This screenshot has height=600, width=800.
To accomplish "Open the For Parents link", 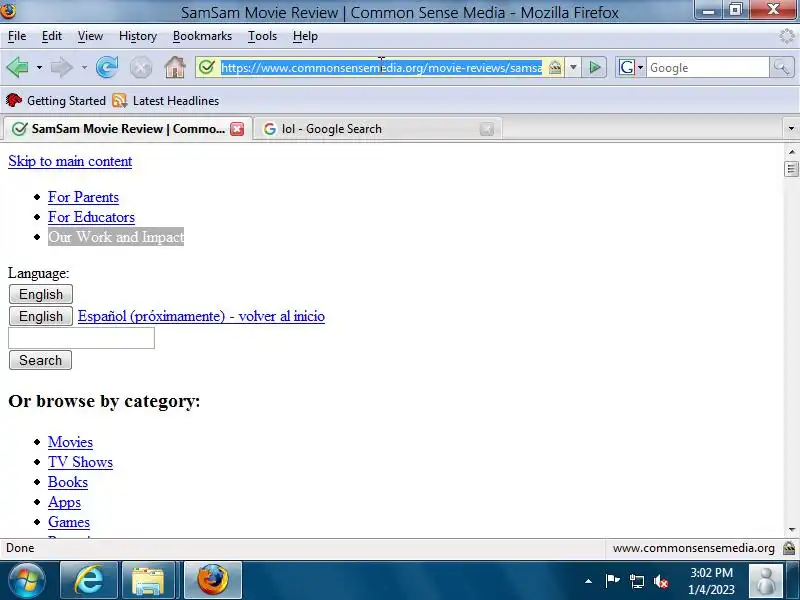I will click(83, 197).
